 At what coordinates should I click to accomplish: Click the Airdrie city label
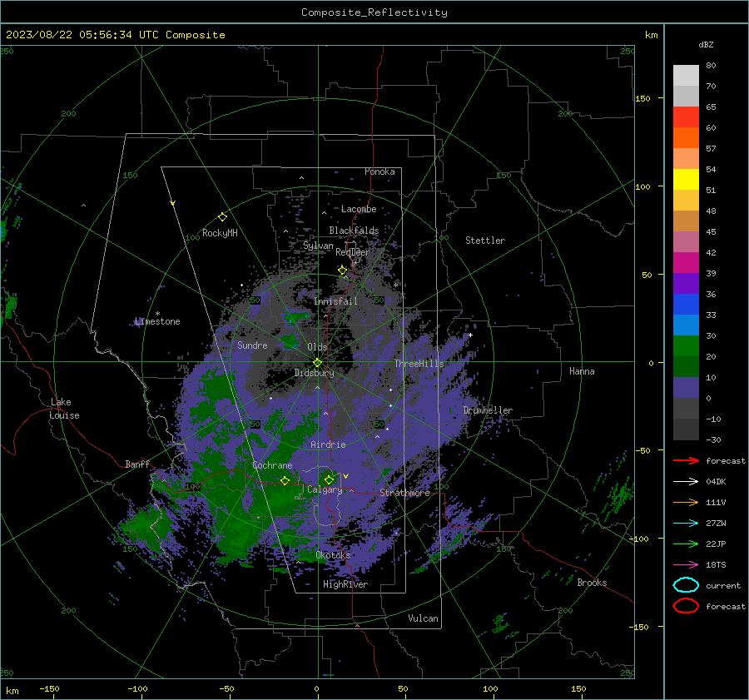(x=328, y=444)
